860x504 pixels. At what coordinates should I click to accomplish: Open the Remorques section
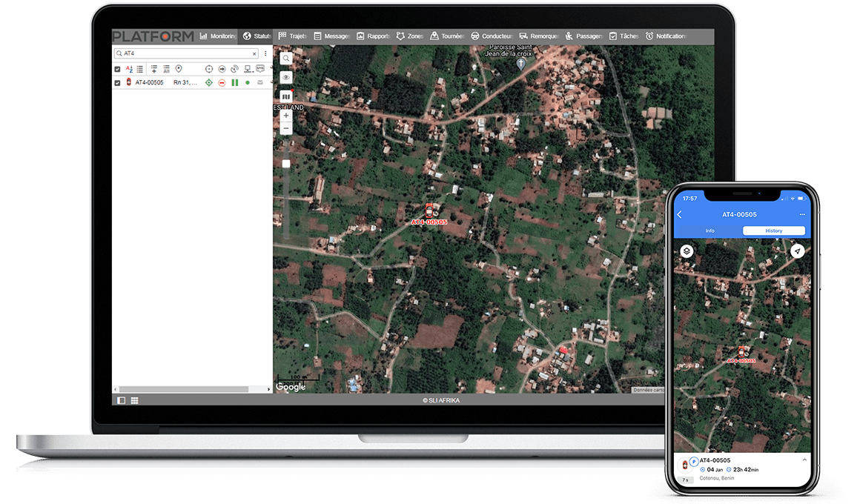538,36
